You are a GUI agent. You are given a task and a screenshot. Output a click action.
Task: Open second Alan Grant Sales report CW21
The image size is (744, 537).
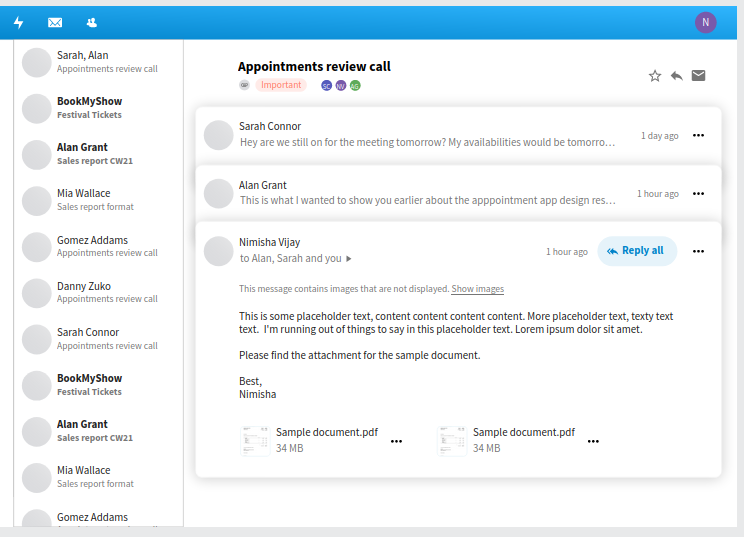pos(99,431)
